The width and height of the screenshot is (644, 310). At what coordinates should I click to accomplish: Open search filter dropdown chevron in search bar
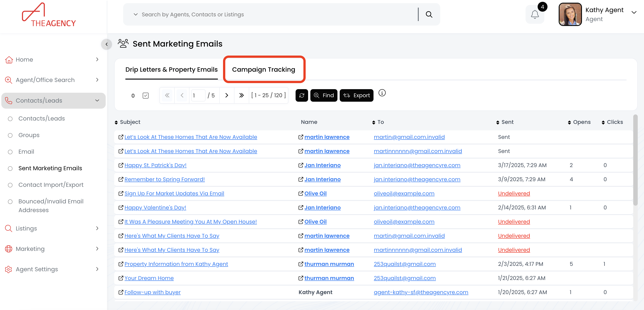(135, 15)
